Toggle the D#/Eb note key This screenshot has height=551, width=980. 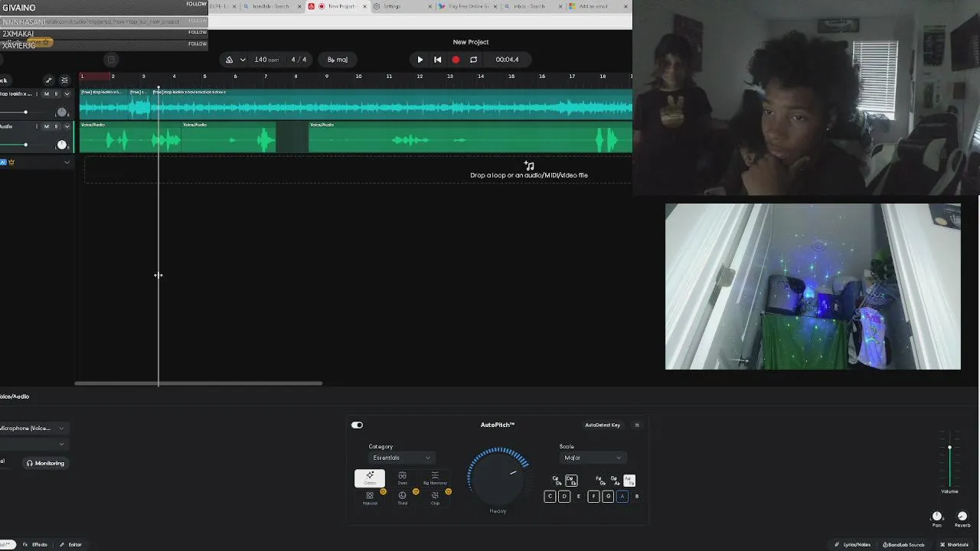tap(571, 481)
